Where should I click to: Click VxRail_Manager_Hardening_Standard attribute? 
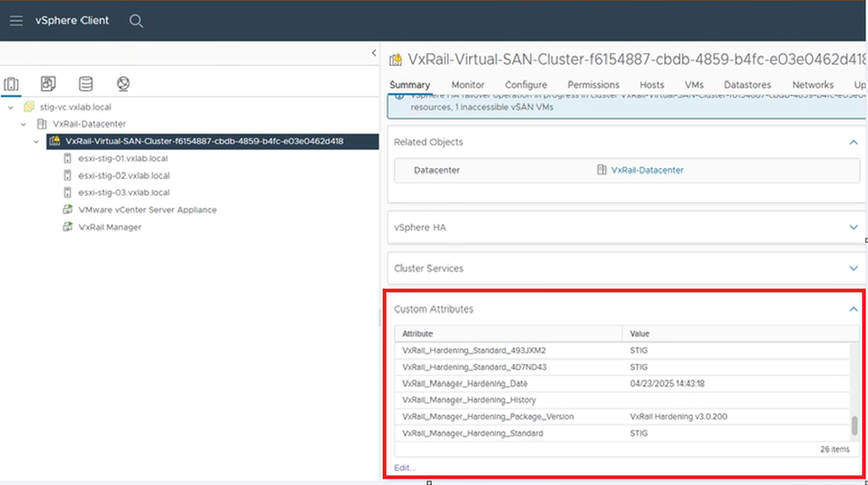click(472, 433)
